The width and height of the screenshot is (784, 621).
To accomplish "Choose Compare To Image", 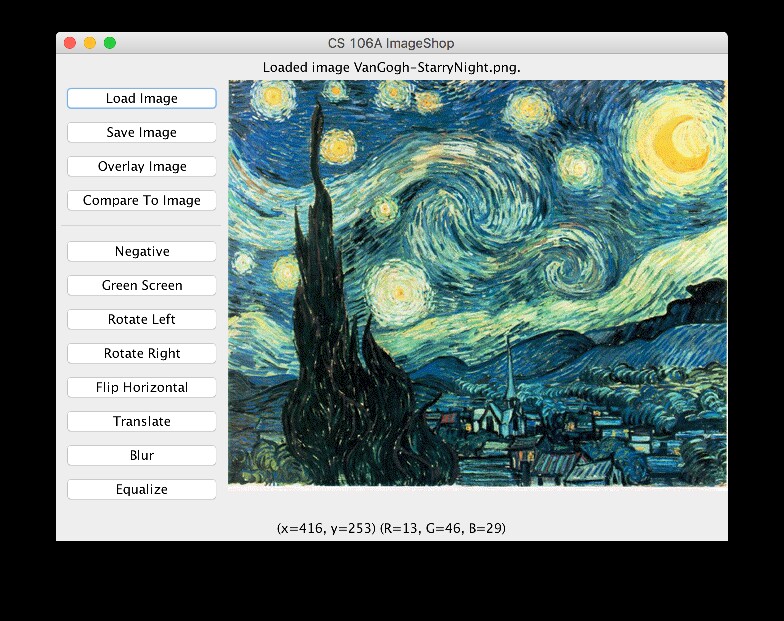I will pyautogui.click(x=142, y=200).
